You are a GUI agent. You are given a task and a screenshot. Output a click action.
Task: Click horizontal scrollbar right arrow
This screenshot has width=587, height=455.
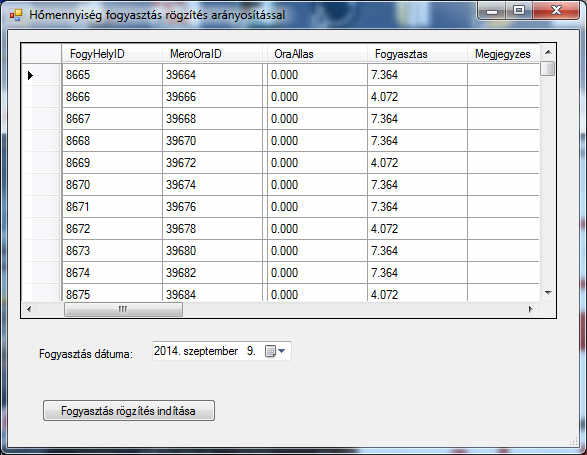point(530,309)
